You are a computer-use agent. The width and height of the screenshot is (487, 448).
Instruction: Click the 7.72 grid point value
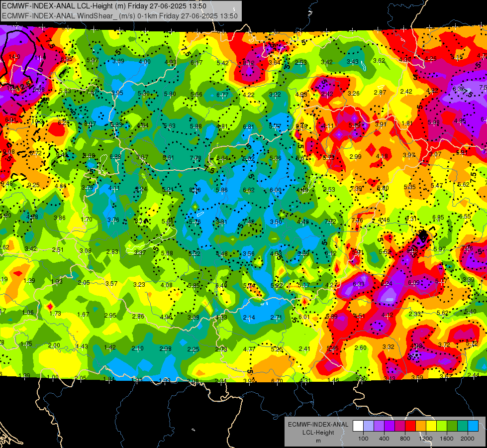pyautogui.click(x=330, y=221)
